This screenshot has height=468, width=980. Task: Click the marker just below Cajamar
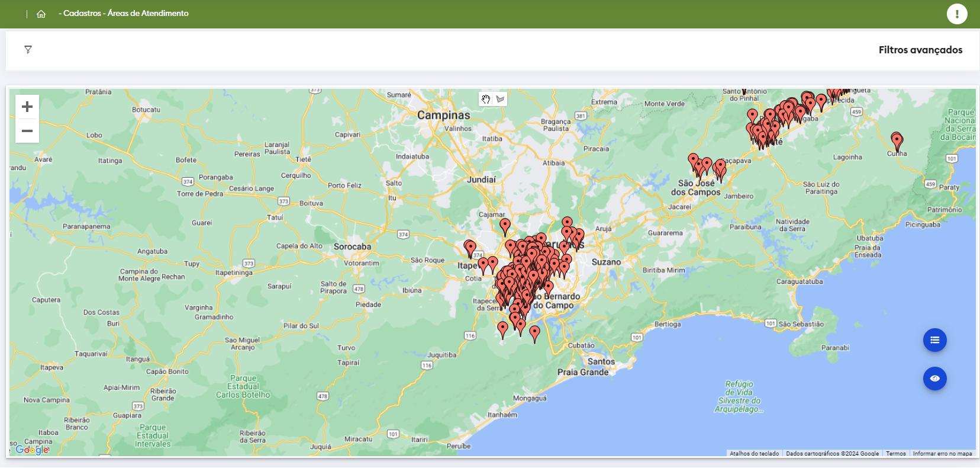(505, 226)
